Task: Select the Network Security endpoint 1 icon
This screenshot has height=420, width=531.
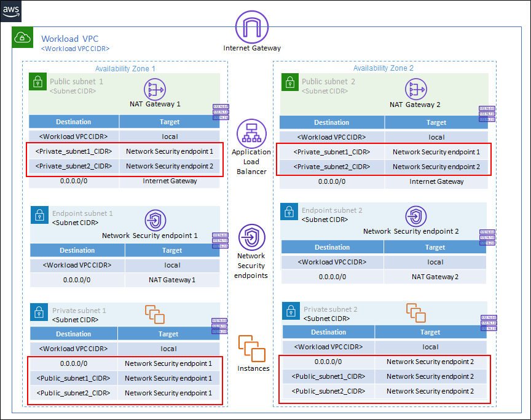Action: pos(155,220)
